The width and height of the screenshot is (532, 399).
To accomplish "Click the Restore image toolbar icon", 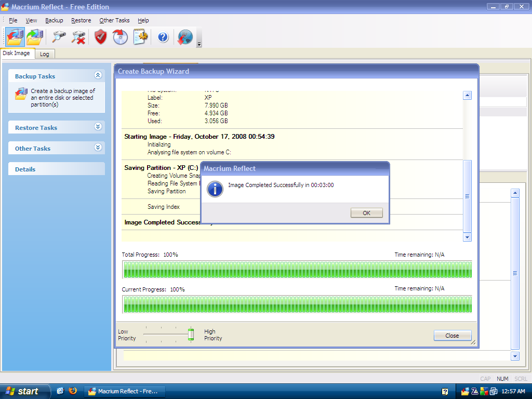I will coord(35,37).
